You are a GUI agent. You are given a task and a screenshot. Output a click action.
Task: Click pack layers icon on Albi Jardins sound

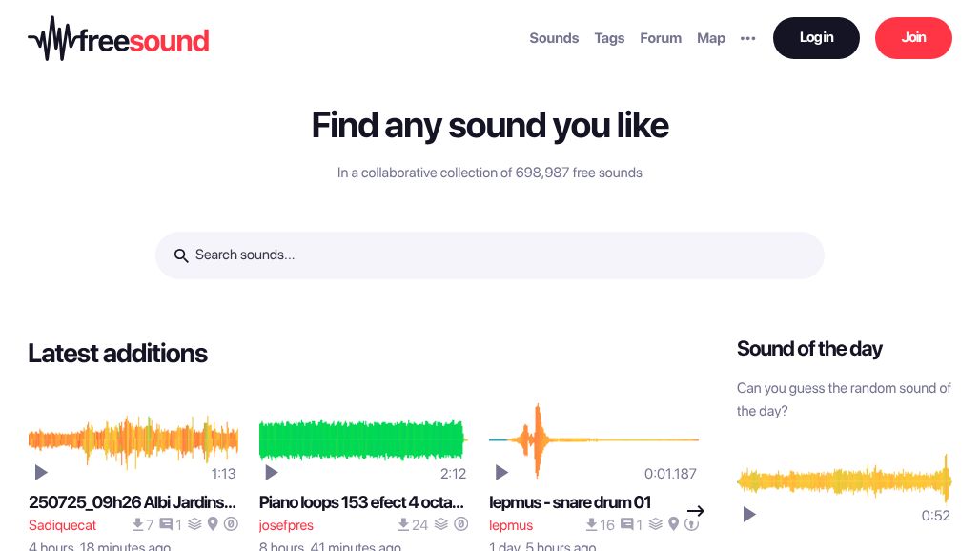(195, 524)
